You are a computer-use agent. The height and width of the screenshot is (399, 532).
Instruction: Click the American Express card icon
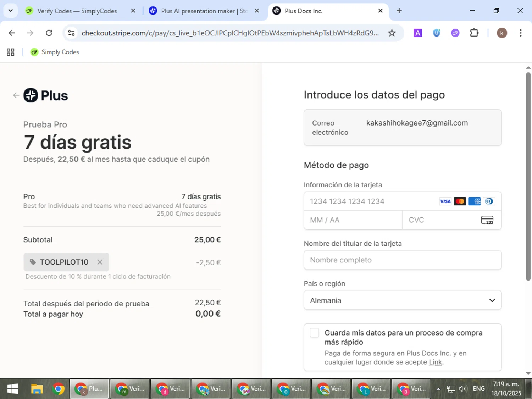pyautogui.click(x=475, y=201)
